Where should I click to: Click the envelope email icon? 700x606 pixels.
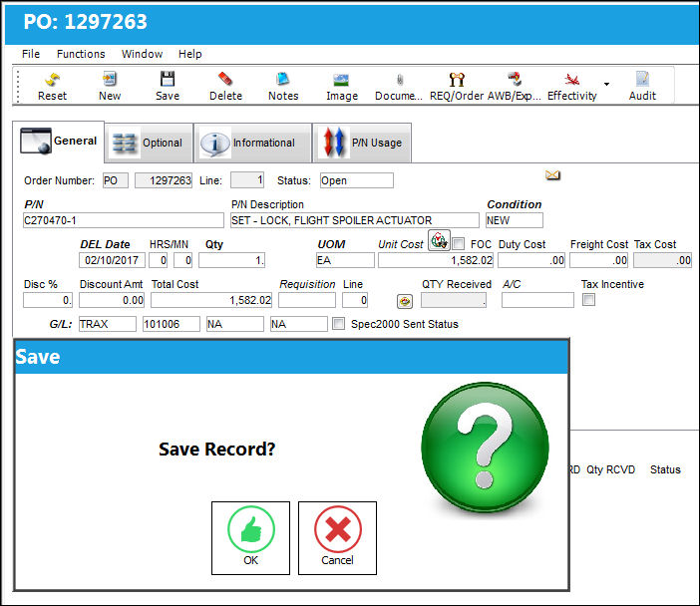point(552,175)
